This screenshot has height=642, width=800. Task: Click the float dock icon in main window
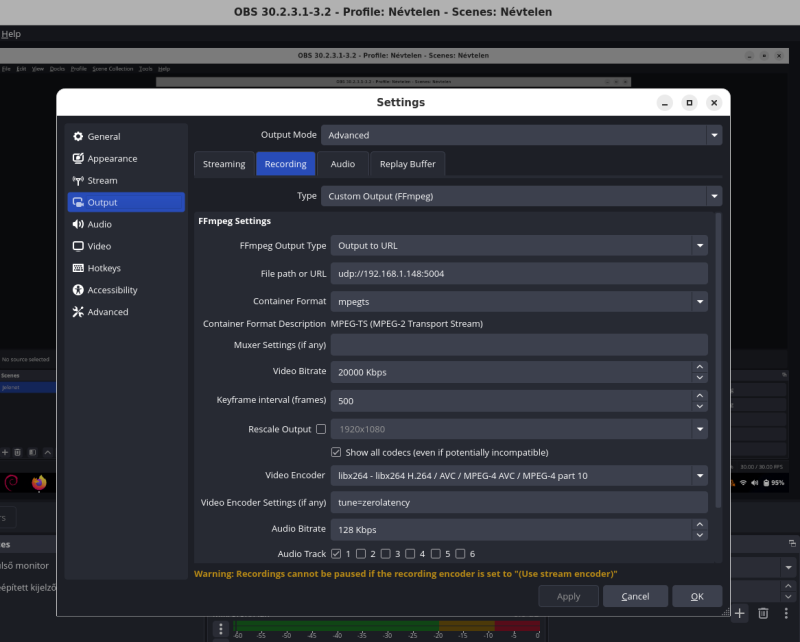coord(792,543)
